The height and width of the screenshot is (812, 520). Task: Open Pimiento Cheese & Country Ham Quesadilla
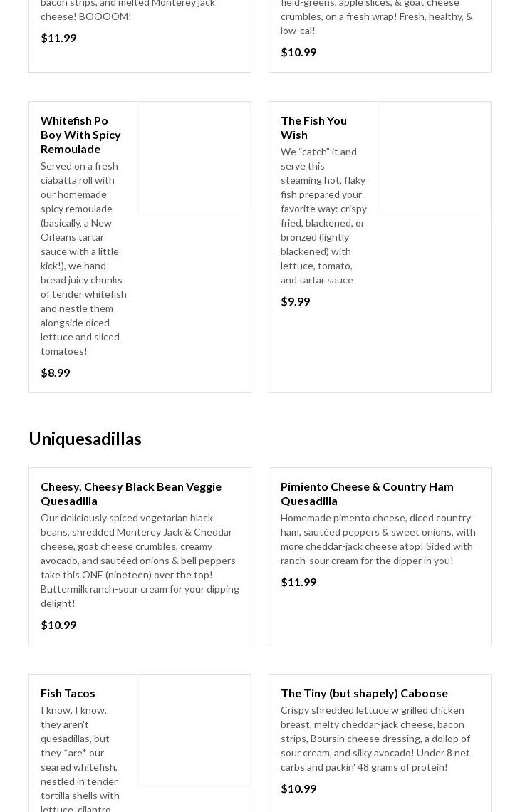click(367, 494)
